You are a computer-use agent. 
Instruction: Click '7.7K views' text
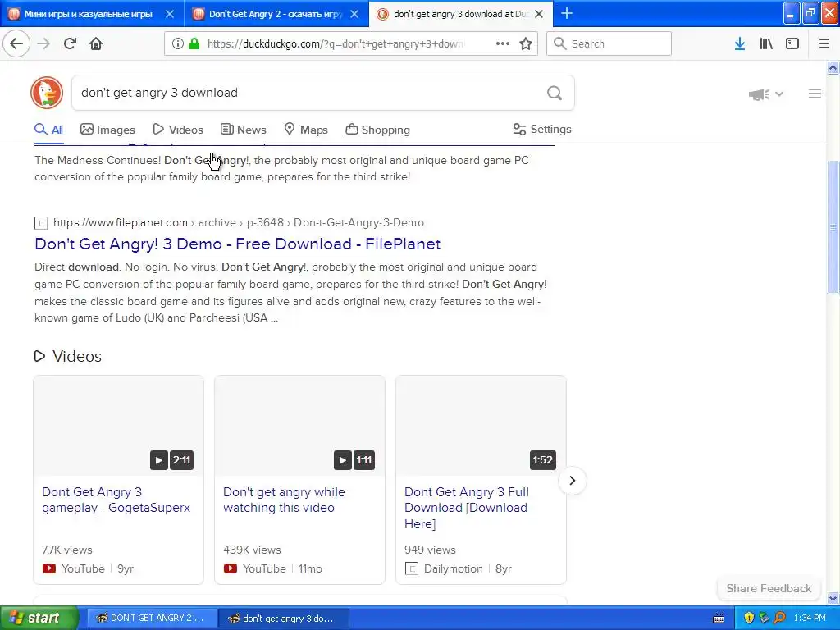point(67,550)
